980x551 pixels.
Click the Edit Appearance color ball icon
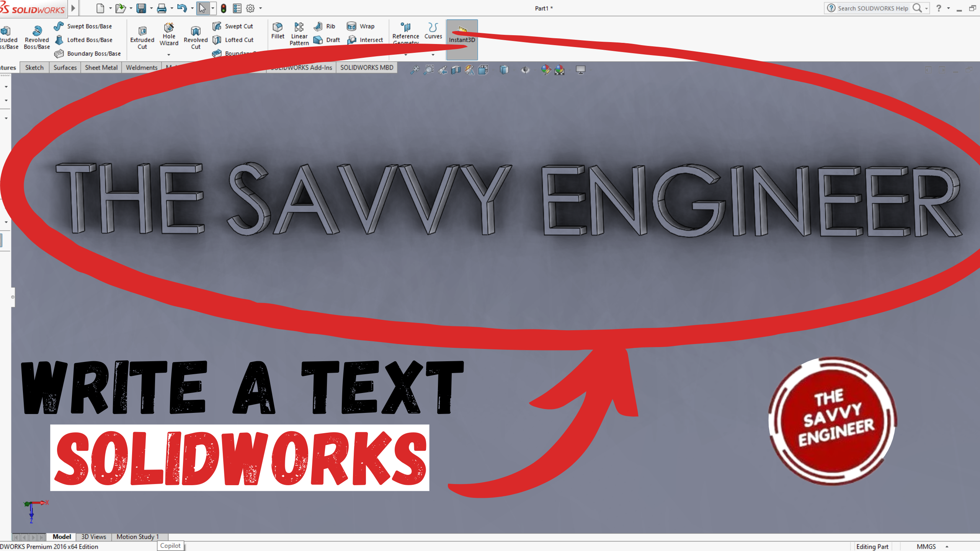tap(546, 70)
